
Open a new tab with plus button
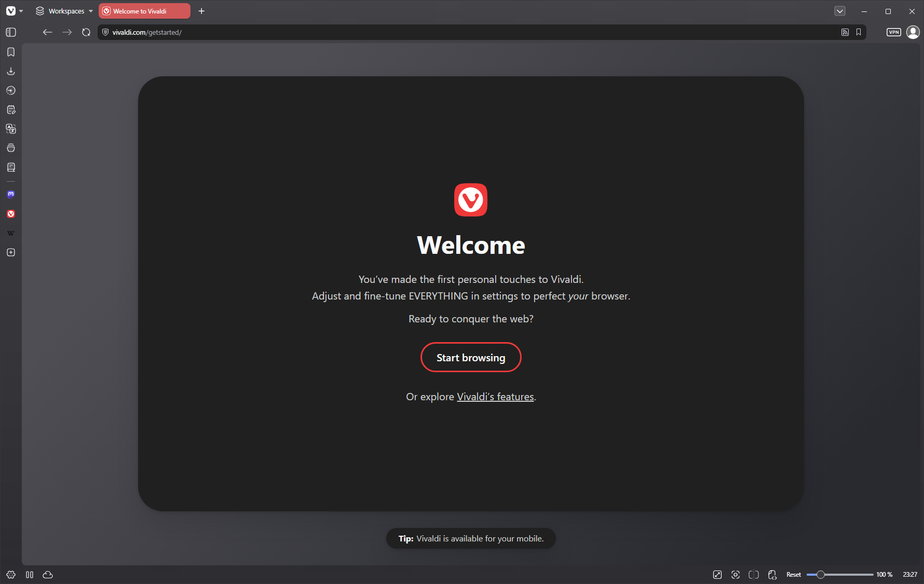201,11
